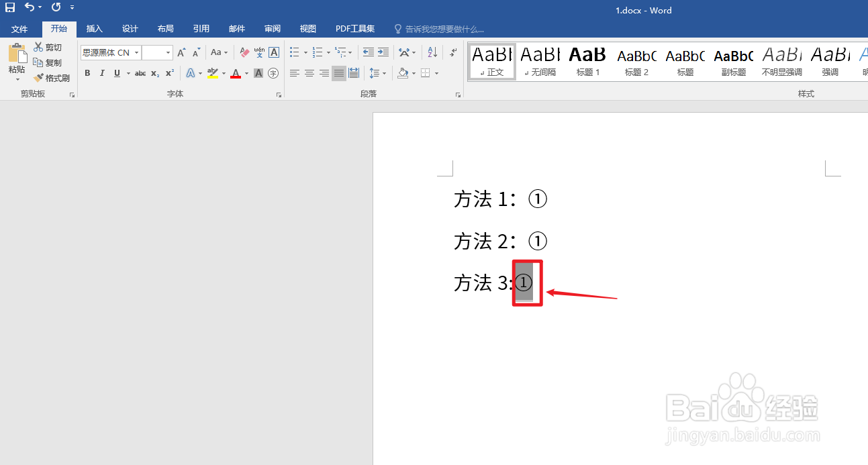Switch to the 审阅 tab
The width and height of the screenshot is (868, 465).
273,29
